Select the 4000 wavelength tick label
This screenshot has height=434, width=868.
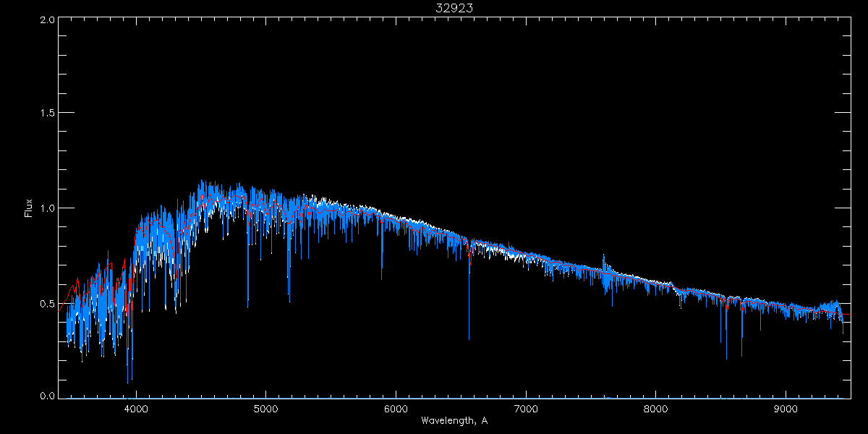[x=136, y=408]
